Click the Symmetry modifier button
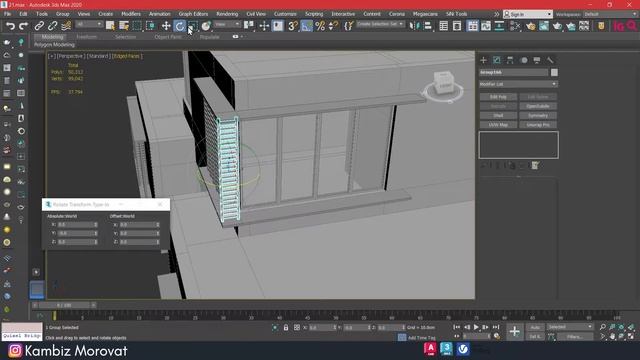This screenshot has height=360, width=640. (538, 116)
